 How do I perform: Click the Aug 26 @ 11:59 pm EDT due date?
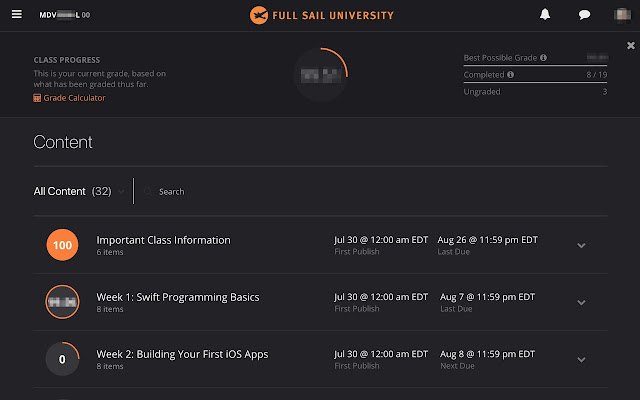coord(487,240)
